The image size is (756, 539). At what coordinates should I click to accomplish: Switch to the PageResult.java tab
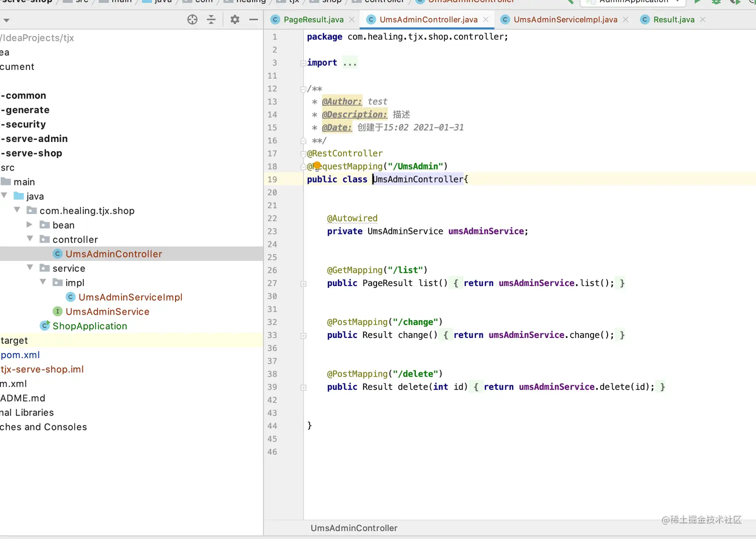[x=313, y=19]
